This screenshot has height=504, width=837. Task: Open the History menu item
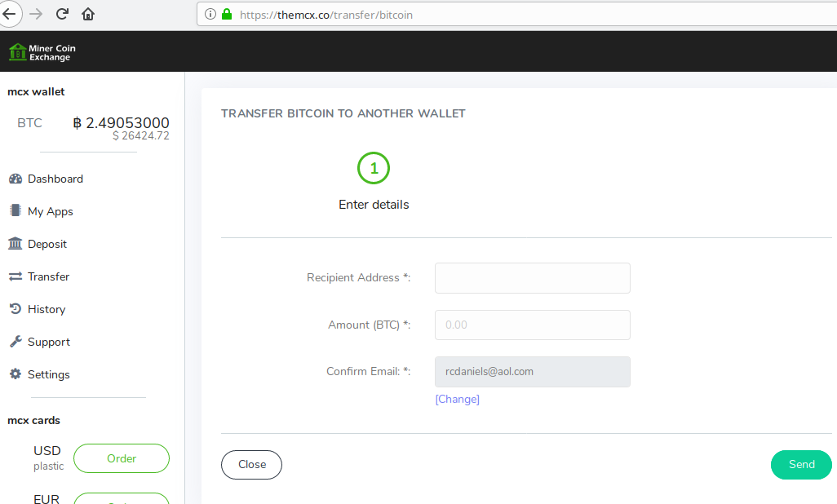pyautogui.click(x=46, y=309)
